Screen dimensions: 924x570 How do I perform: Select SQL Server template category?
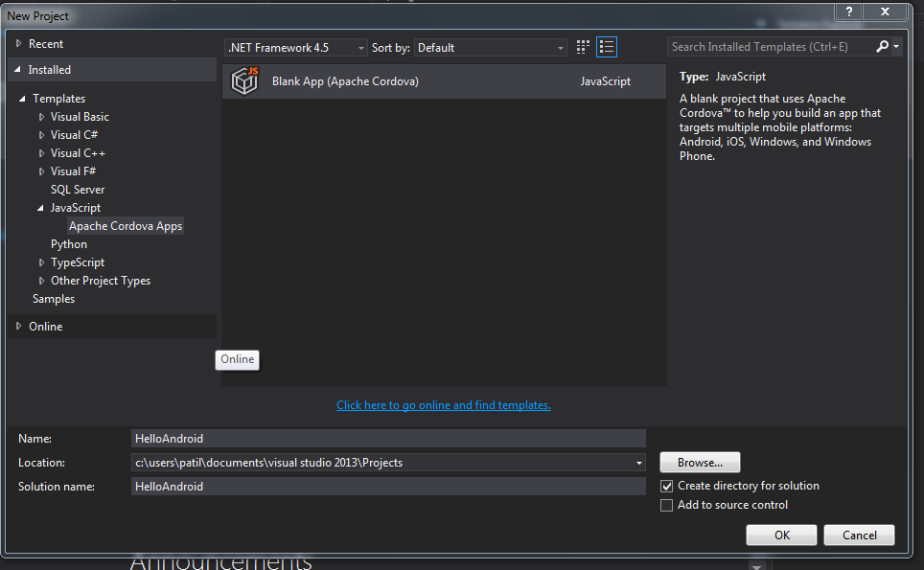pyautogui.click(x=78, y=190)
